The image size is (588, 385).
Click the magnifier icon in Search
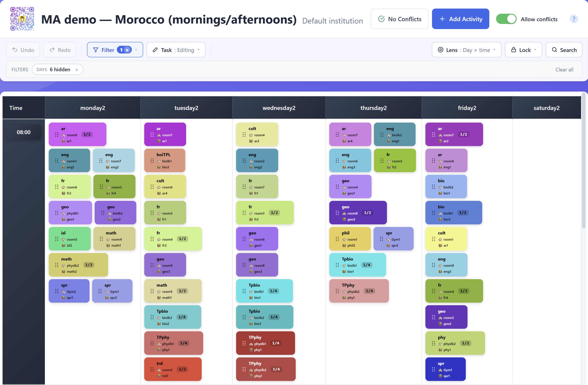[x=554, y=50]
